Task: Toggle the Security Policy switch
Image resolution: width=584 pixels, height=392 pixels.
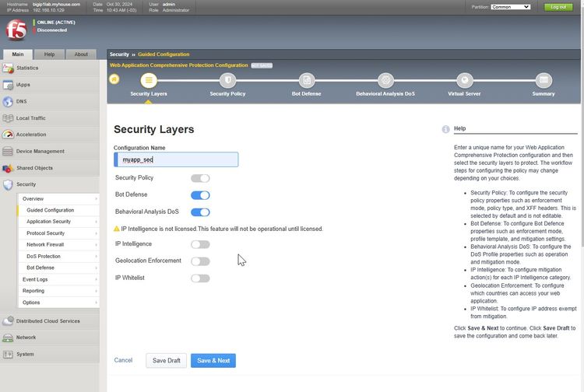Action: (200, 178)
